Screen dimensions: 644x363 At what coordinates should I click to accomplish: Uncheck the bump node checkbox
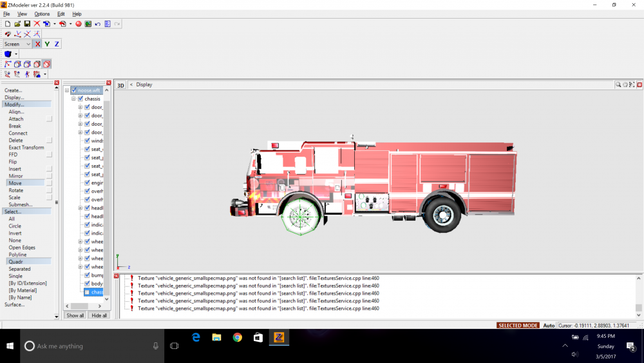(87, 275)
